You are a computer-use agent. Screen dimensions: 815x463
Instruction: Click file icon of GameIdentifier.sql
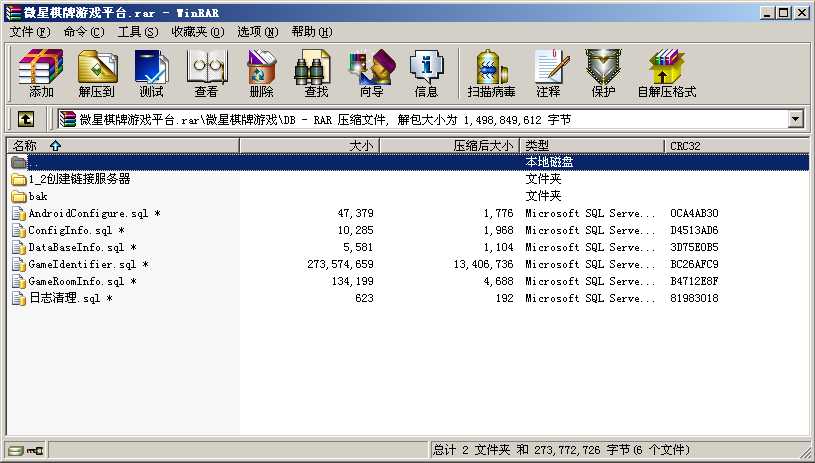point(19,264)
